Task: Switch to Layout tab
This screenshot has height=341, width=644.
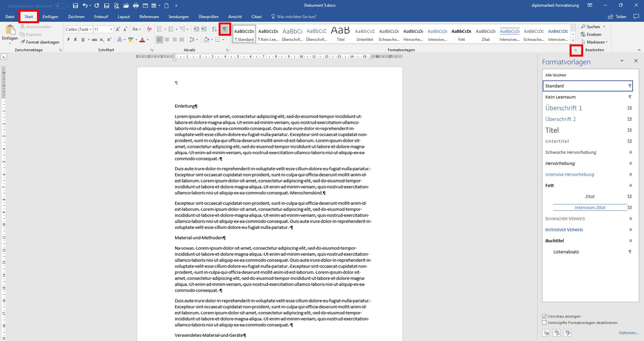Action: coord(124,17)
